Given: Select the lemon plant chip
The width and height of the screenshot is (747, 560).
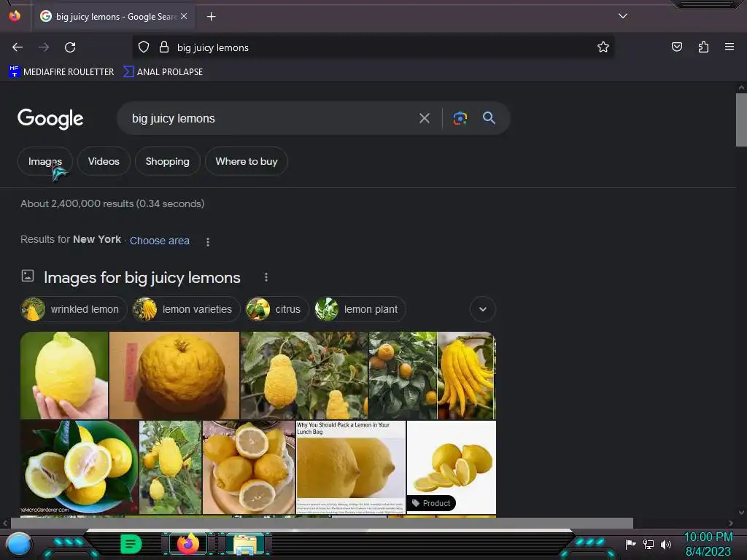Looking at the screenshot, I should pos(360,309).
